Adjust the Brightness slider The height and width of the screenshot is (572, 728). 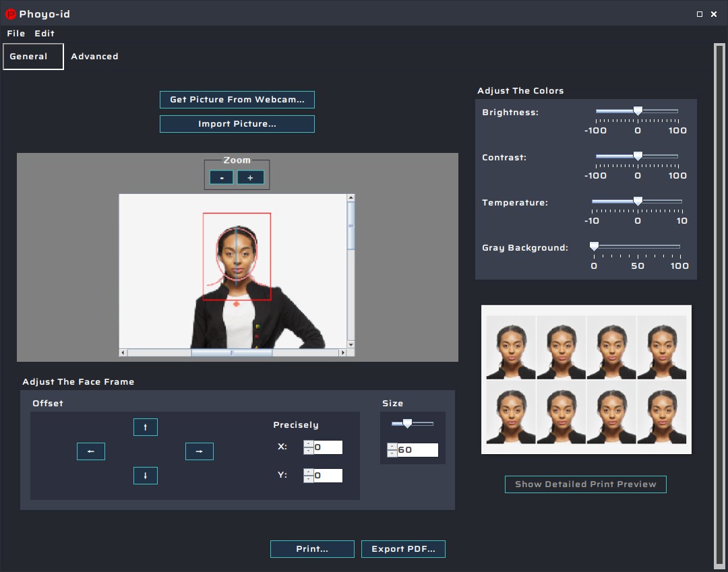point(637,110)
